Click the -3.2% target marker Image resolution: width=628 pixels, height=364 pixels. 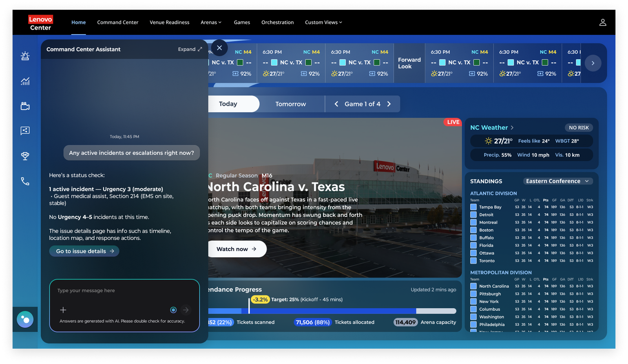[x=260, y=300]
